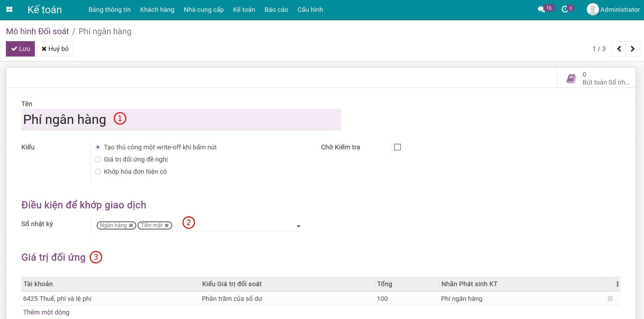
Task: Click the Administrator avatar
Action: (592, 9)
